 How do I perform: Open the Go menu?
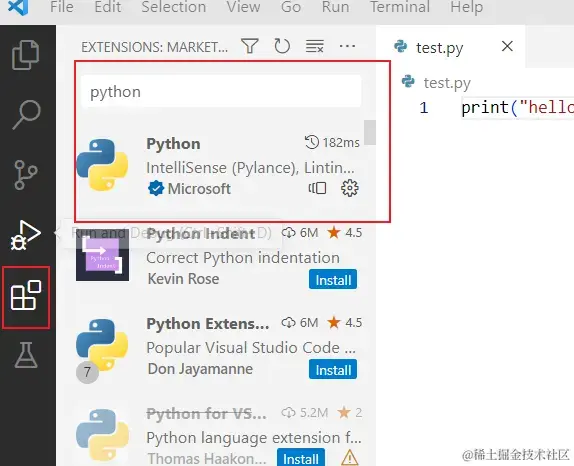pos(291,7)
